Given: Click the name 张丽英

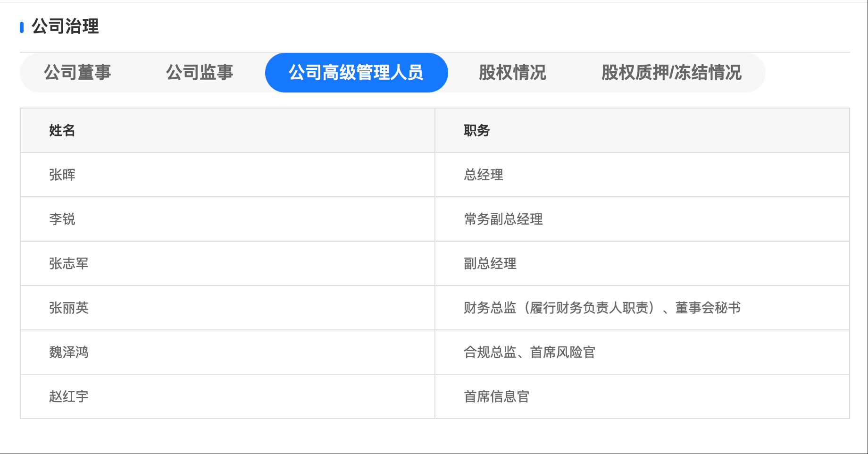Looking at the screenshot, I should pyautogui.click(x=69, y=308).
